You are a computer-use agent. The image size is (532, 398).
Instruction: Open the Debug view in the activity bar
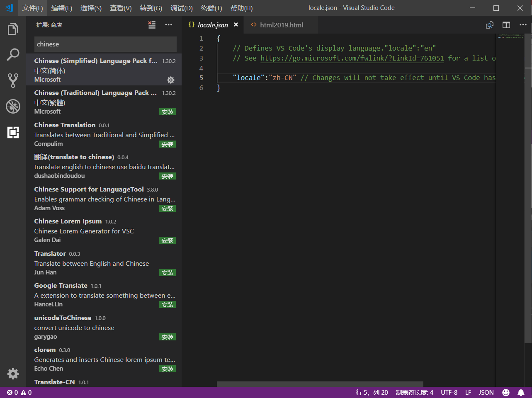[x=12, y=106]
